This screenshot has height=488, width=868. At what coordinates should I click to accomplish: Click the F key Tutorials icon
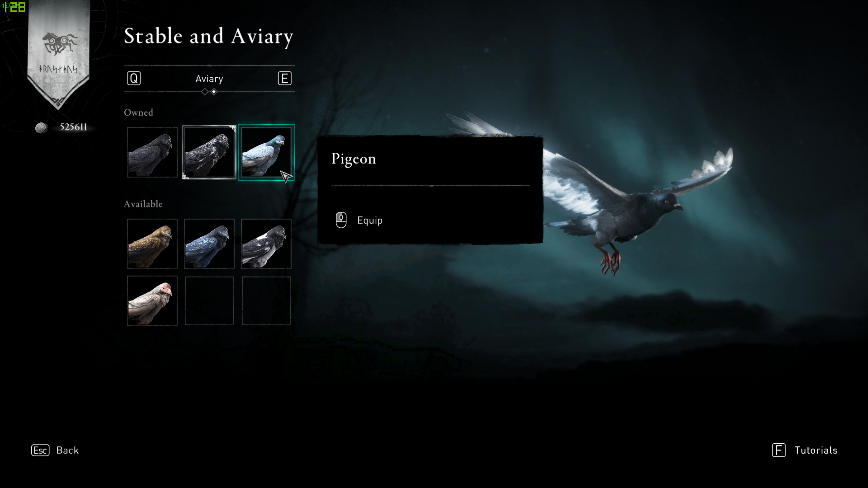click(x=779, y=450)
